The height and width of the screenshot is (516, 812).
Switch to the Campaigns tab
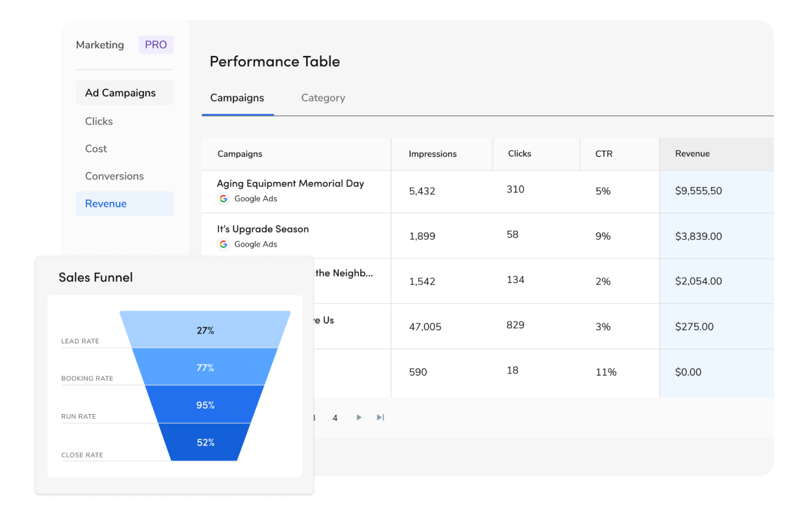[x=237, y=98]
